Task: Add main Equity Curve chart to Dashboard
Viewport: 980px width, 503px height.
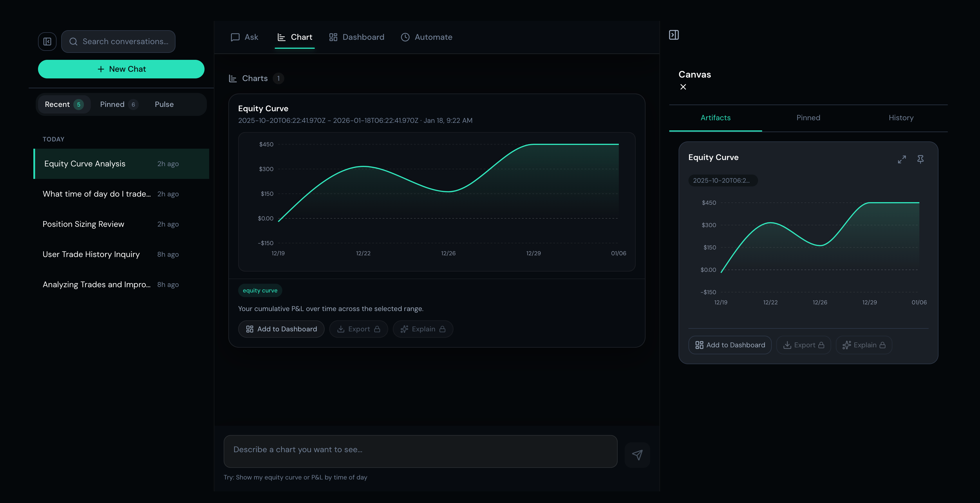Action: 281,329
